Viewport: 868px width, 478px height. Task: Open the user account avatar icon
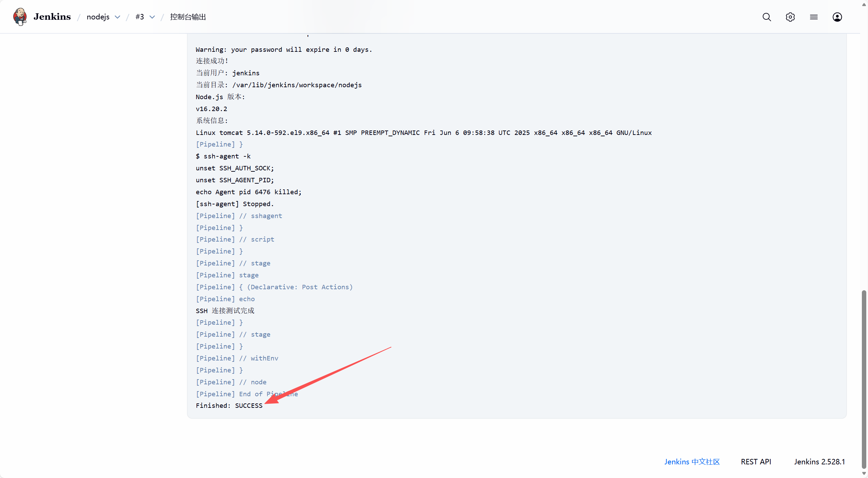837,17
